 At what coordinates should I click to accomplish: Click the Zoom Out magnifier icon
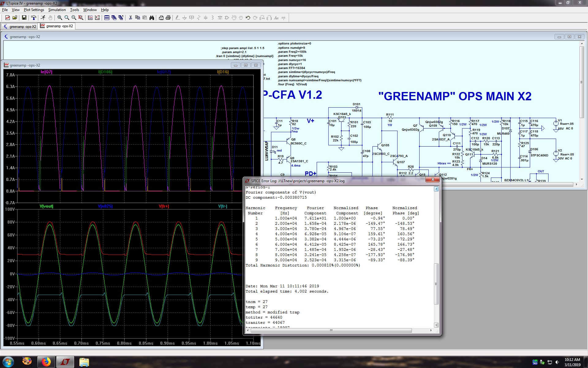(x=74, y=18)
